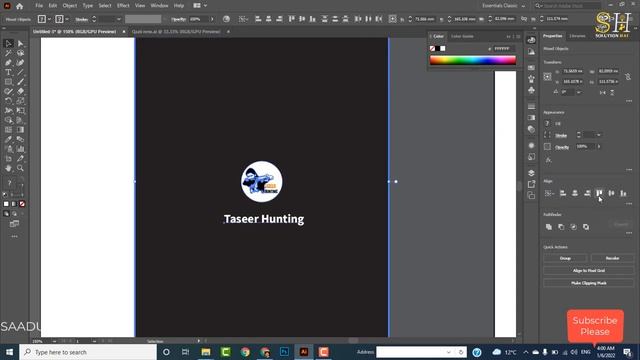Click the Group quick action button
Image resolution: width=640 pixels, height=360 pixels.
pyautogui.click(x=565, y=258)
